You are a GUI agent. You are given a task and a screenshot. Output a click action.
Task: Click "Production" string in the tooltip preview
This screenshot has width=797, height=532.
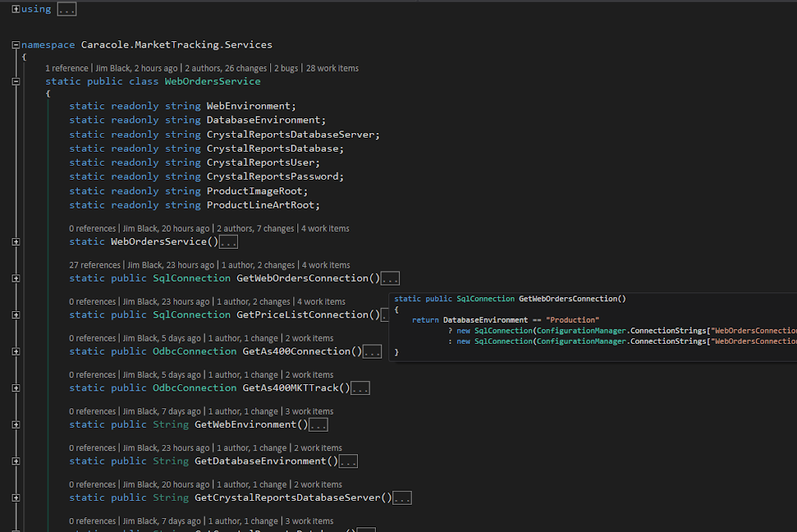tap(572, 320)
